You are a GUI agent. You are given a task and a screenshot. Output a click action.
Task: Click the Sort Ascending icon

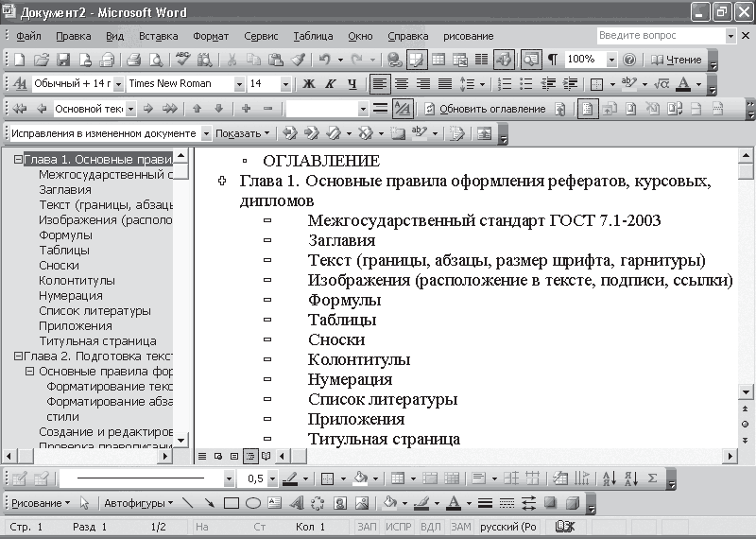[x=608, y=478]
